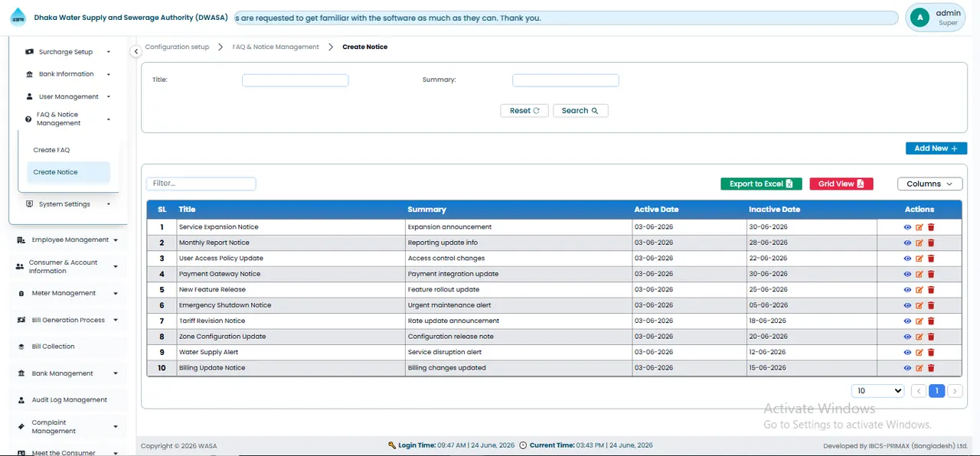The image size is (980, 456).
Task: Delete the Tariff Revision Notice
Action: [931, 321]
